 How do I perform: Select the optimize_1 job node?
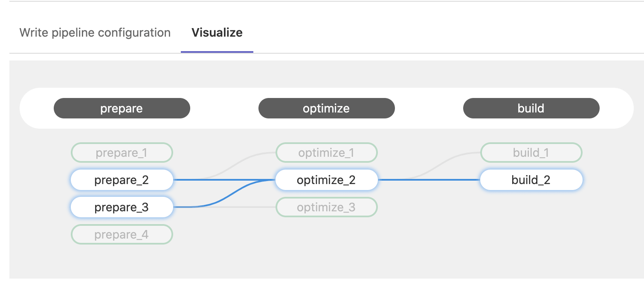coord(326,153)
